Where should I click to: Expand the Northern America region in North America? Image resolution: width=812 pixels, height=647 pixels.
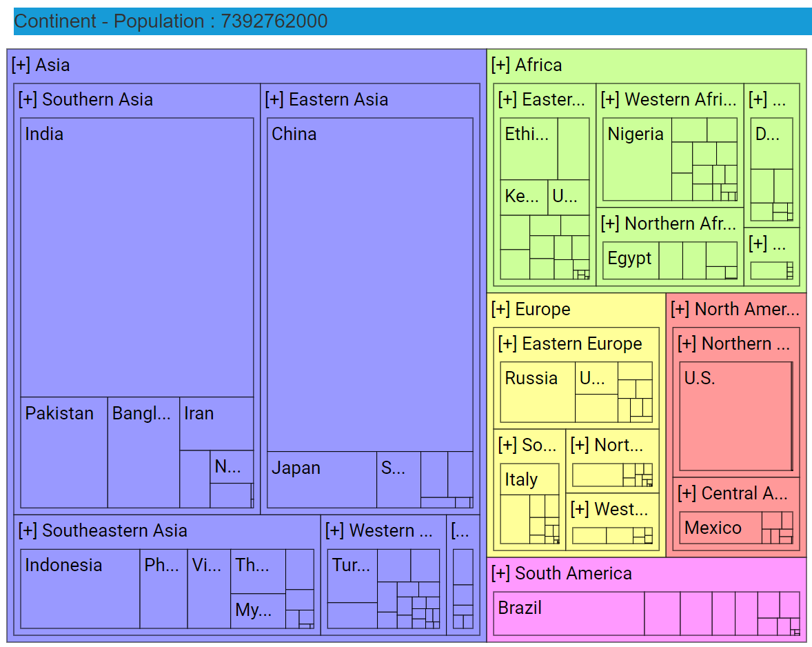734,344
